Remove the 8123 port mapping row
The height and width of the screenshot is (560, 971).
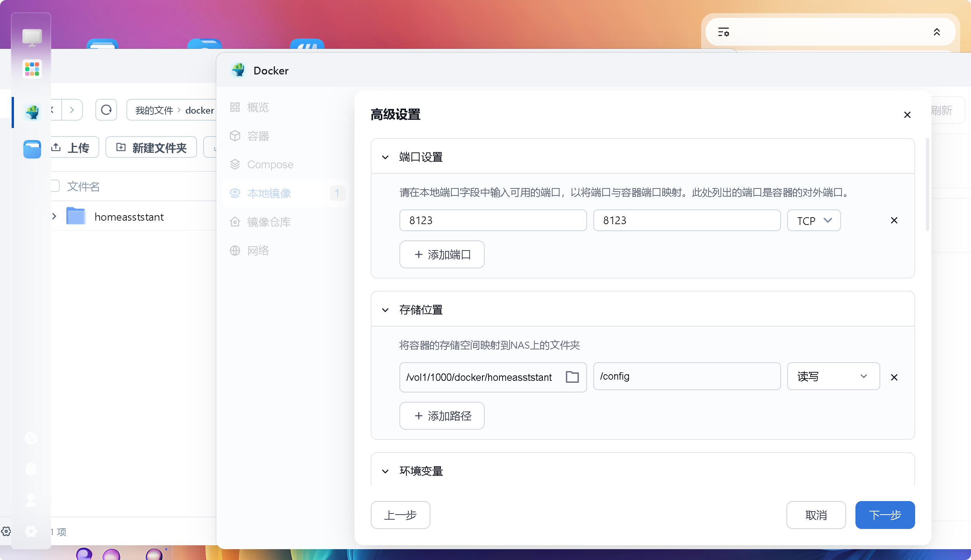894,220
